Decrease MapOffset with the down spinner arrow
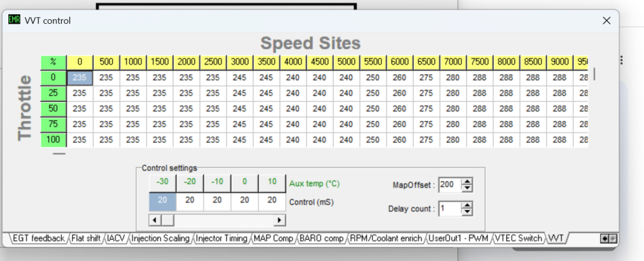This screenshot has width=644, height=261. [468, 189]
